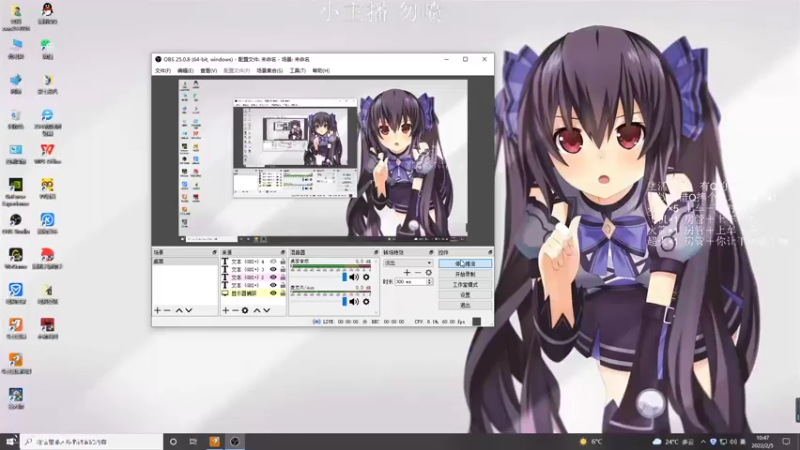Add a transition with the plus icon in 转场特效
Screen dimensions: 800x450
(407, 272)
